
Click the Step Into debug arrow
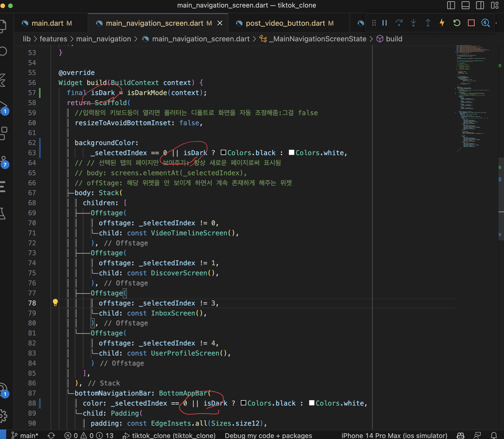point(413,23)
